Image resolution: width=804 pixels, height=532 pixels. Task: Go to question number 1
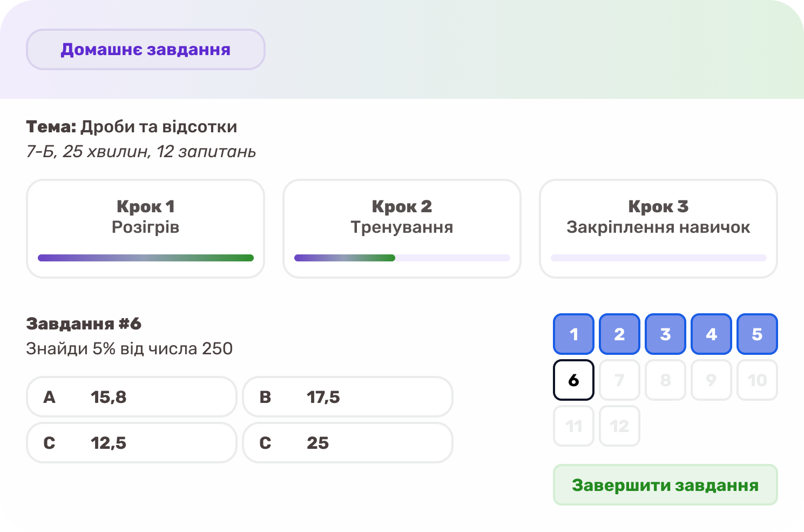click(573, 334)
